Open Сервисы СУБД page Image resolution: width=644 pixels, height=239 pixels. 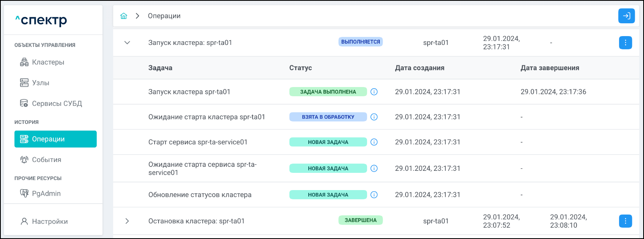click(x=57, y=103)
